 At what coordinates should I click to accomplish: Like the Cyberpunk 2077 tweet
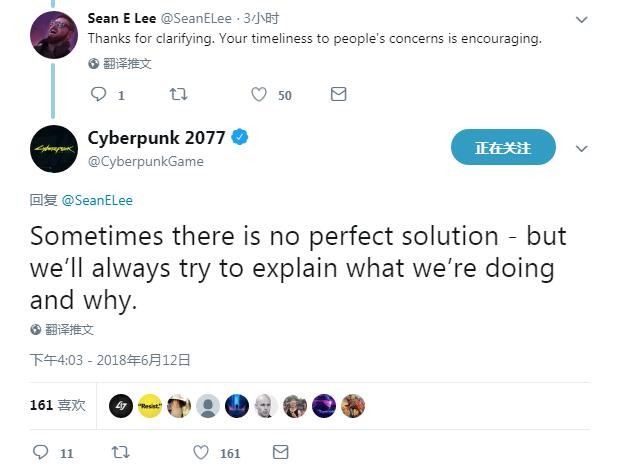tap(201, 452)
